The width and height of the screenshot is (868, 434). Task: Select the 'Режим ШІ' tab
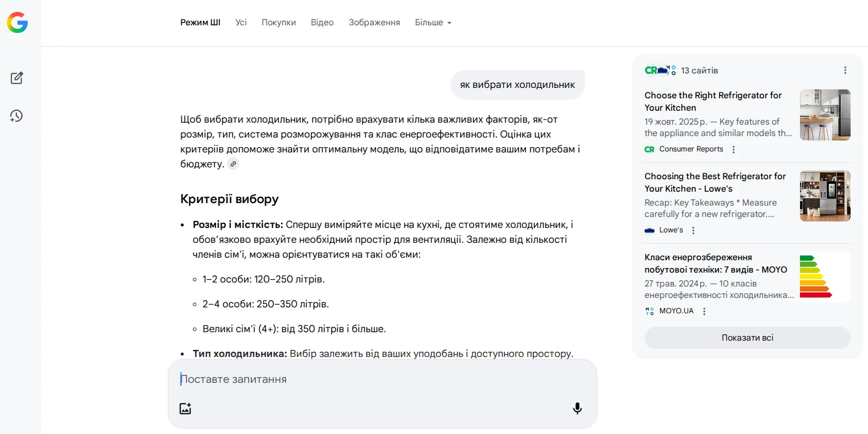point(200,22)
